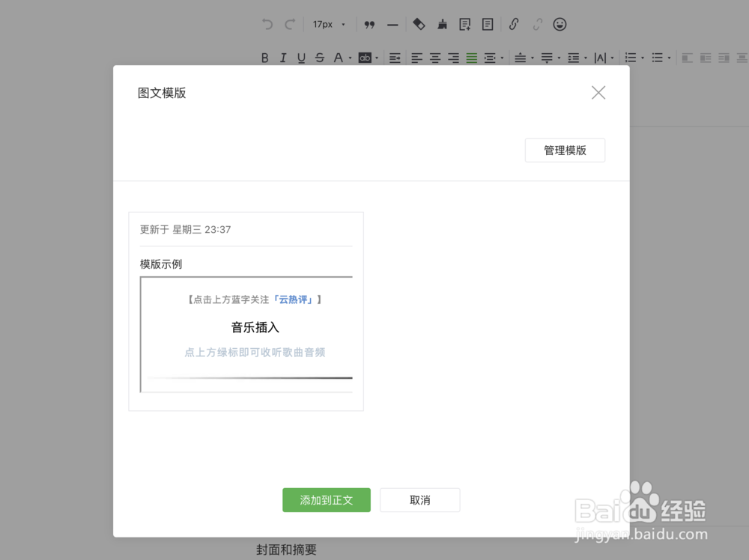
Task: Insert a horizontal divider line
Action: click(392, 24)
